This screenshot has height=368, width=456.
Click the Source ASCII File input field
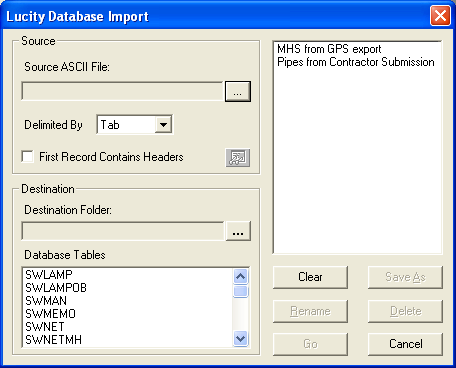coord(122,91)
